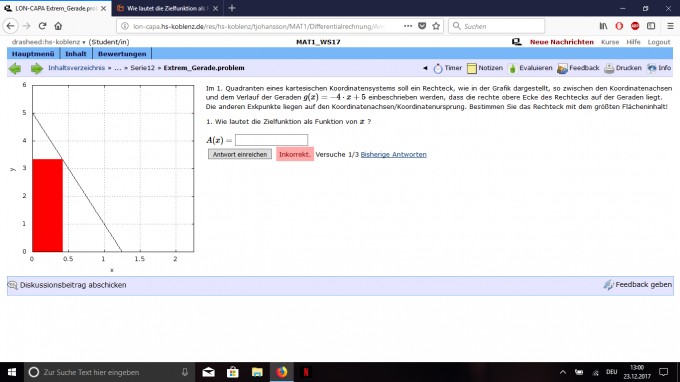Open Netflix from taskbar

tap(306, 372)
